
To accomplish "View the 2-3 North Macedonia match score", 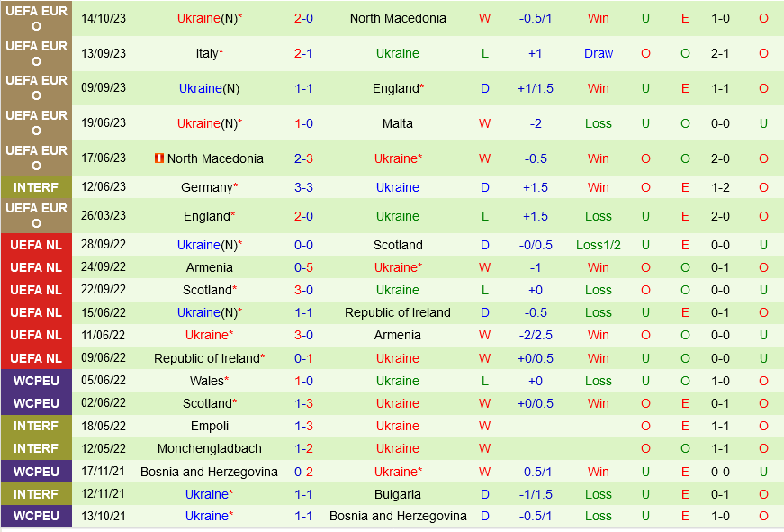I will (303, 158).
